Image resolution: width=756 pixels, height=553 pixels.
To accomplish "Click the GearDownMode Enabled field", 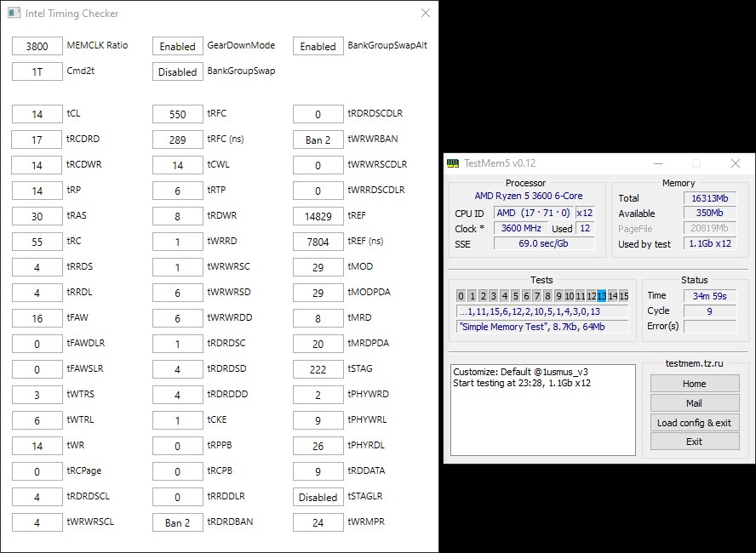I will (x=177, y=46).
